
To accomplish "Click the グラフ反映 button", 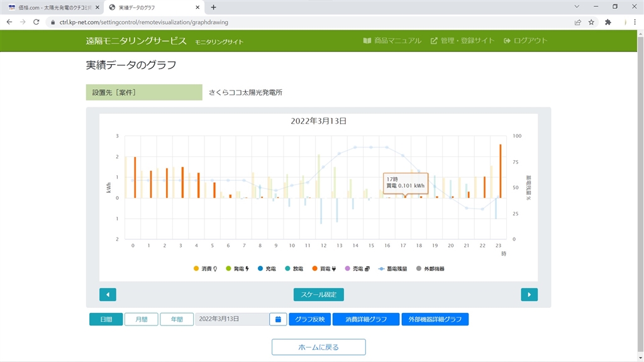I will pyautogui.click(x=309, y=319).
